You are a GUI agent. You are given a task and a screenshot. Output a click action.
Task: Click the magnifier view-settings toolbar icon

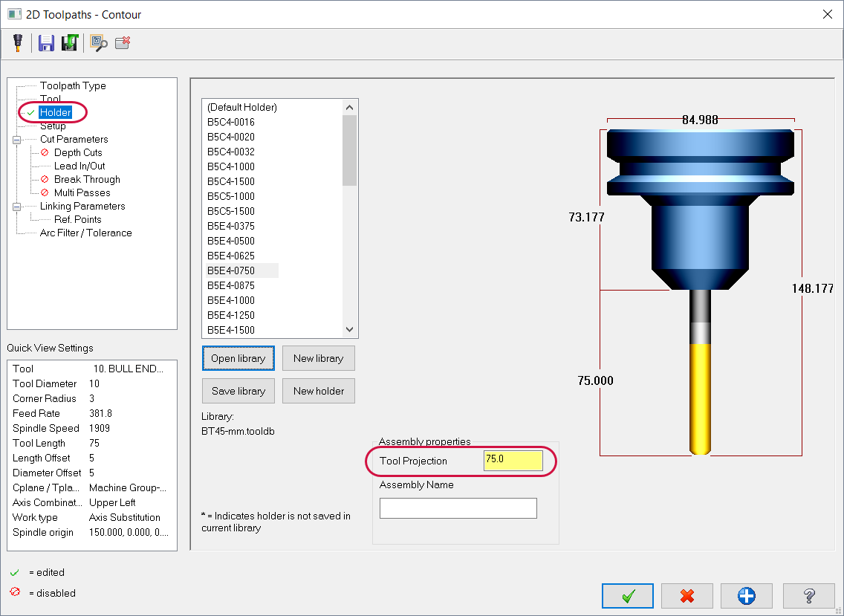(99, 43)
